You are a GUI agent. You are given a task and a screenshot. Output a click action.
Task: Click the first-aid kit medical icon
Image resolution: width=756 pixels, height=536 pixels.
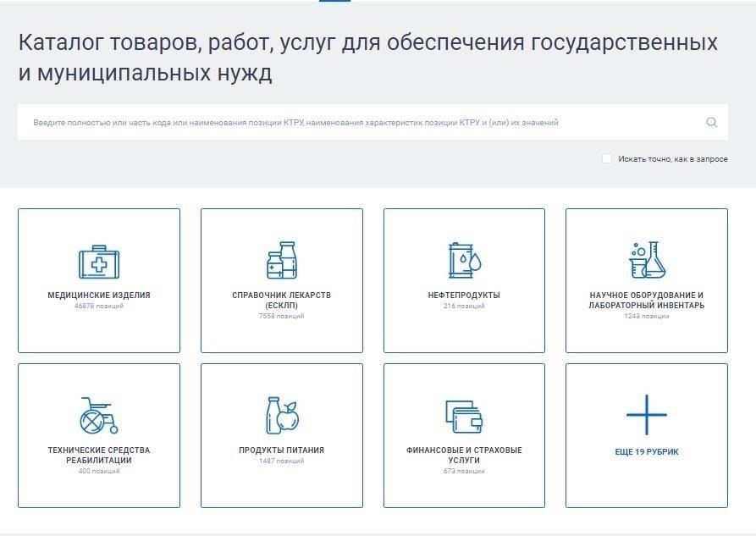point(99,262)
